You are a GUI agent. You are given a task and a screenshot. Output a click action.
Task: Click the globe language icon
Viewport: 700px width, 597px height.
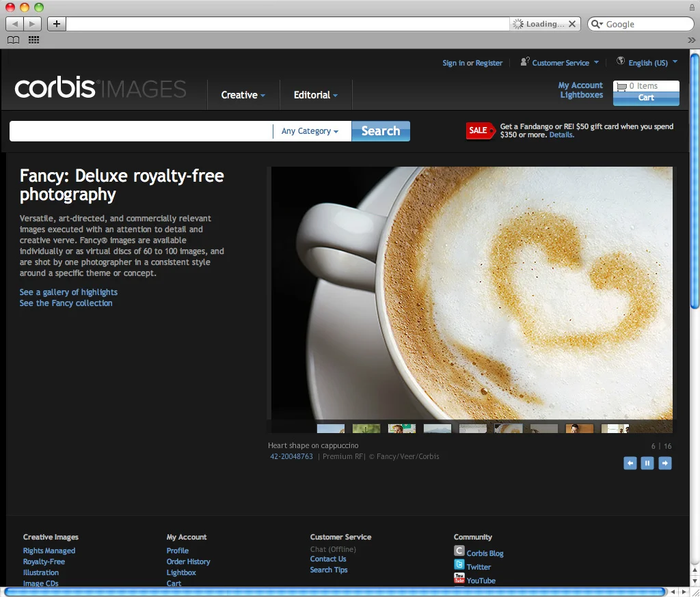(621, 61)
